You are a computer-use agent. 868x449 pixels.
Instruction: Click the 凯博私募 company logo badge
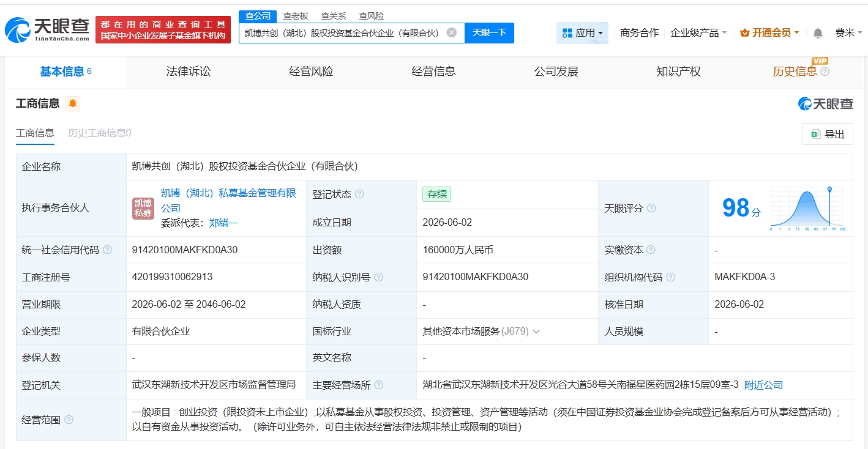click(143, 208)
